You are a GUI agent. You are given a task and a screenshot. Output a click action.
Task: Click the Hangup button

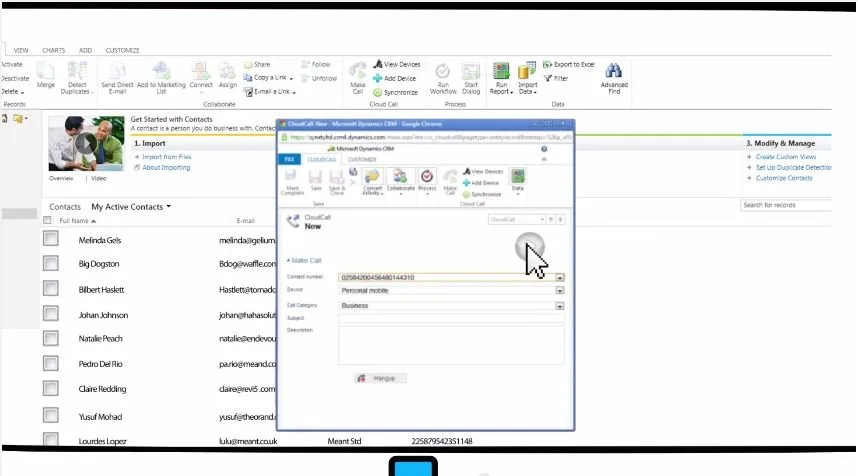point(380,378)
